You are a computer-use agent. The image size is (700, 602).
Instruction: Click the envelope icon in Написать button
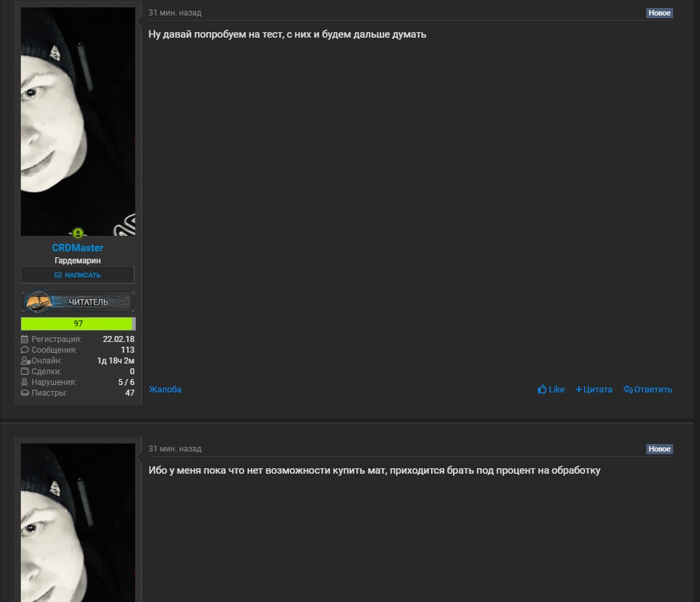point(58,275)
